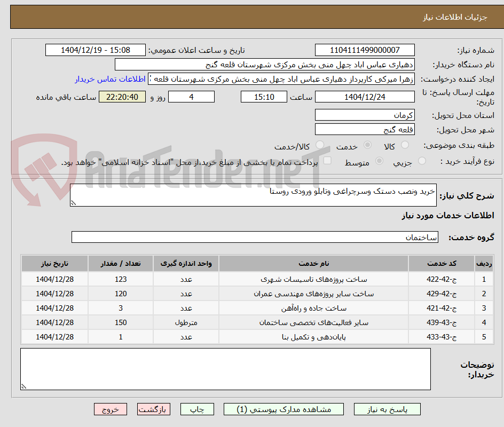
Task: Click the remaining days field showing 4
Action: [191, 97]
